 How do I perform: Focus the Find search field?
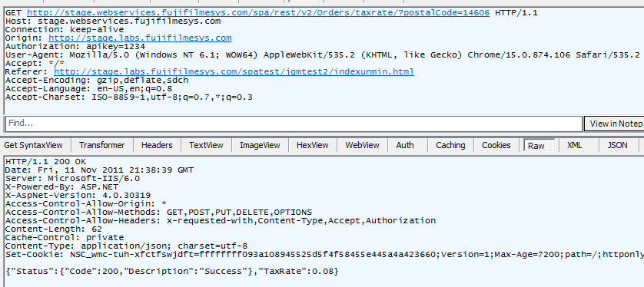(x=294, y=124)
